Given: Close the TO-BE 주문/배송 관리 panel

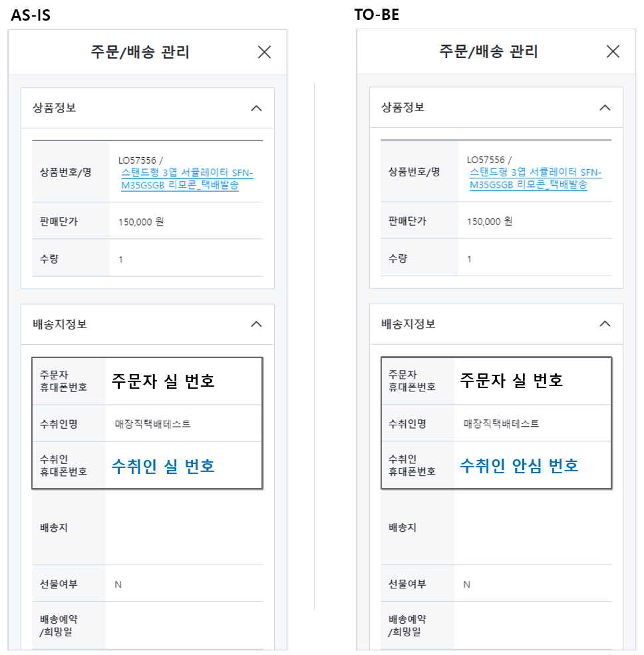Looking at the screenshot, I should pos(613,52).
